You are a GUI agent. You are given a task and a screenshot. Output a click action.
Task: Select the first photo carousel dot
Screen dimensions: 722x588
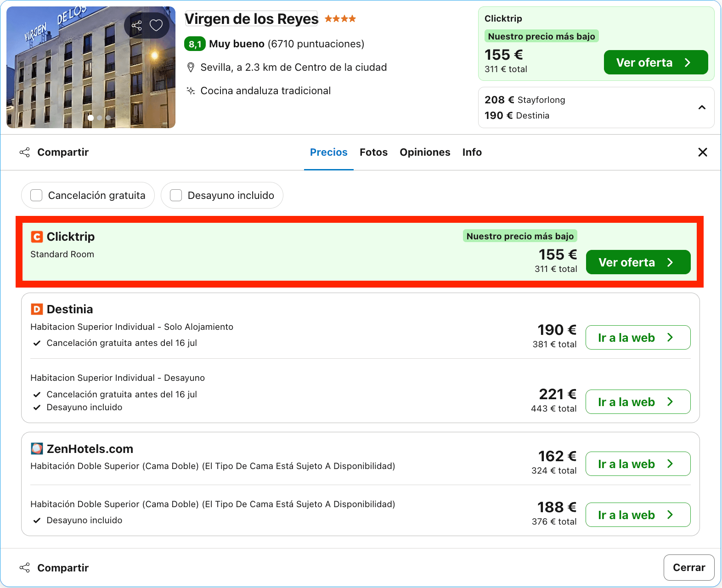[91, 118]
